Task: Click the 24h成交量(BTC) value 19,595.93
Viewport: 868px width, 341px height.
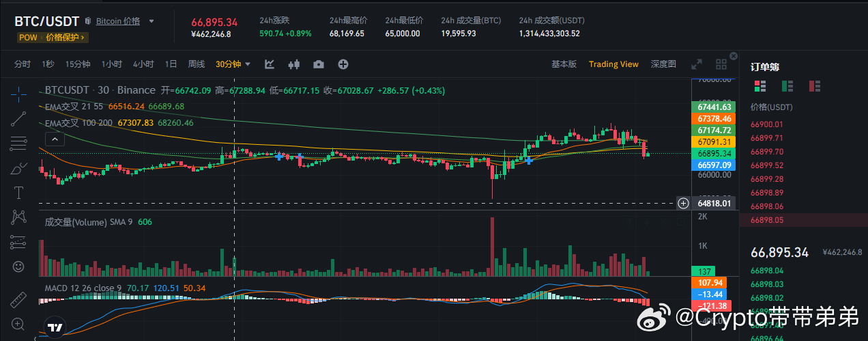Action: click(459, 33)
